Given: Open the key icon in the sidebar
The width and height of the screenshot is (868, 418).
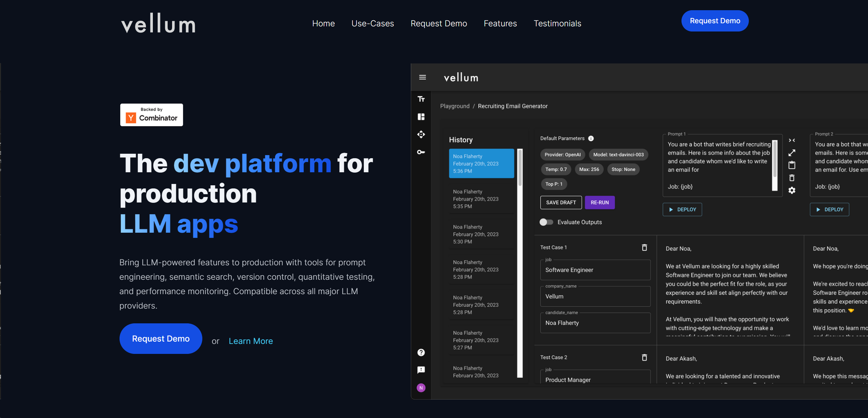Looking at the screenshot, I should click(x=421, y=152).
